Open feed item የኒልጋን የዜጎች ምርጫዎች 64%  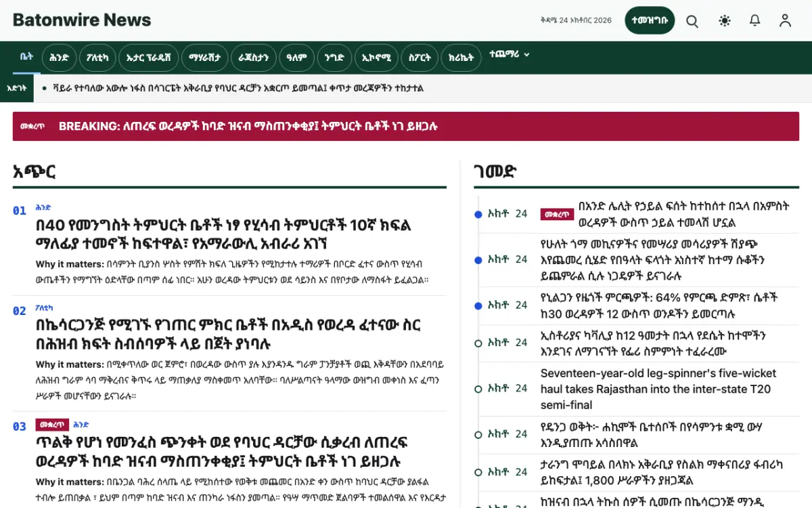(x=660, y=305)
